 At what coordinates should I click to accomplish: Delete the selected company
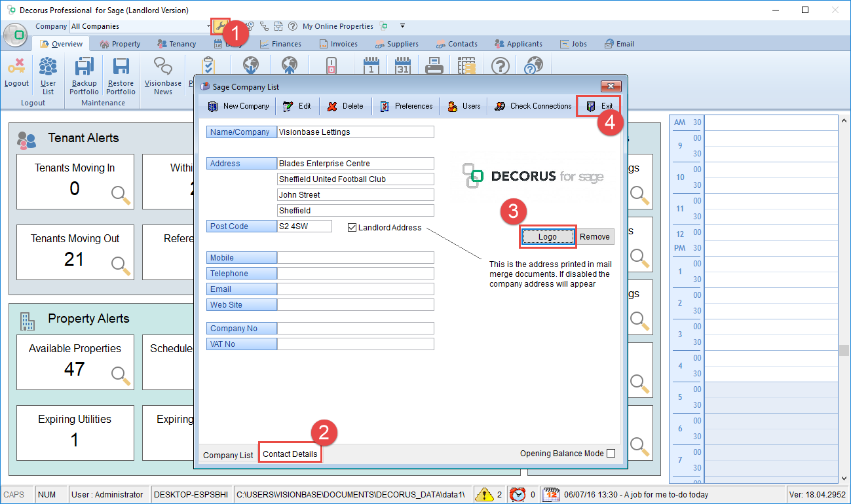pyautogui.click(x=345, y=106)
